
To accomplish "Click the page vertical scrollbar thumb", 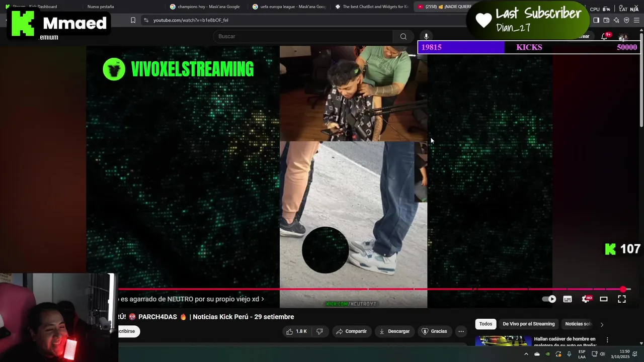I will click(641, 80).
